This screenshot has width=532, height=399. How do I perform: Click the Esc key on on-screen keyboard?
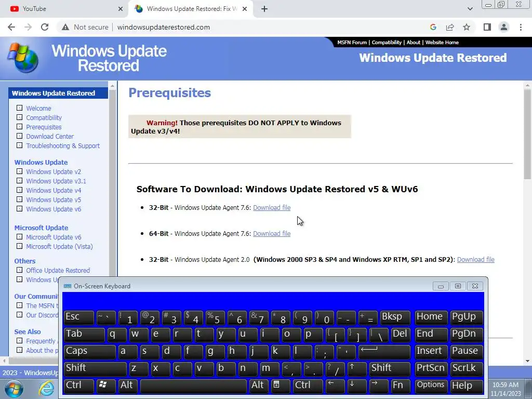point(79,317)
